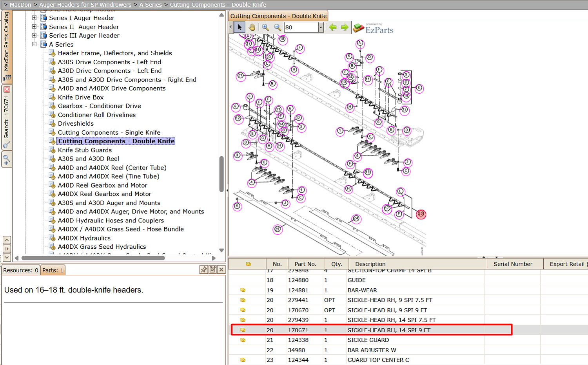Open Driveshields tree item
Image resolution: width=588 pixels, height=365 pixels.
click(76, 123)
